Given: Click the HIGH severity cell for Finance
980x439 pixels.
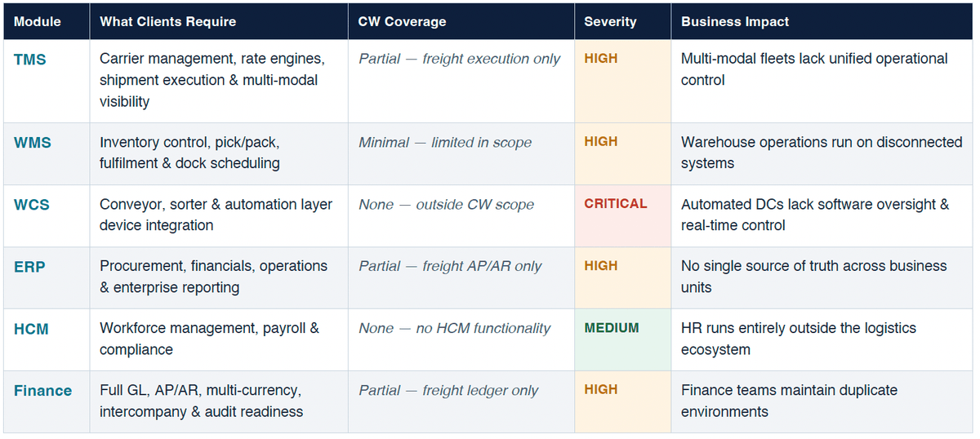Looking at the screenshot, I should (601, 390).
